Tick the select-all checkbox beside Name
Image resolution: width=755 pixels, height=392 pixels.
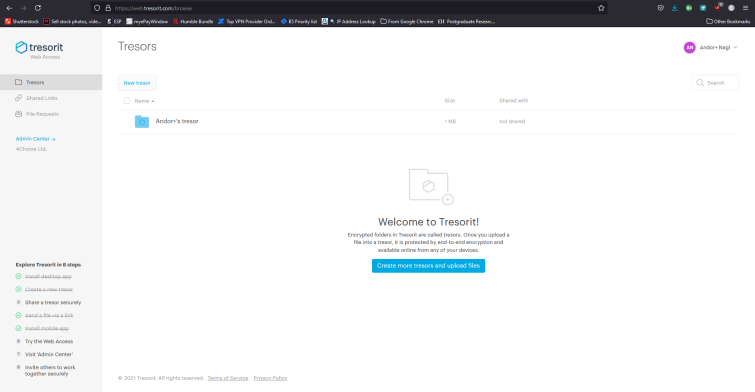[127, 101]
